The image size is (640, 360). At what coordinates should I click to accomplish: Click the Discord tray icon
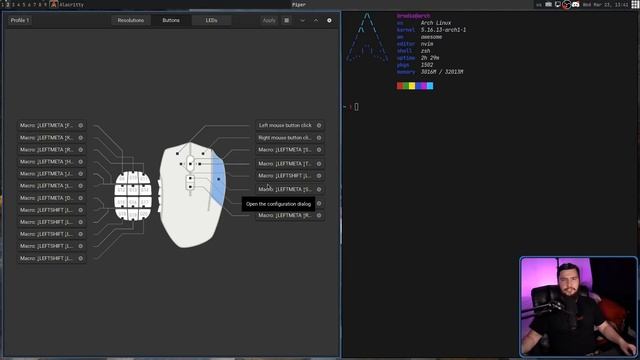576,4
